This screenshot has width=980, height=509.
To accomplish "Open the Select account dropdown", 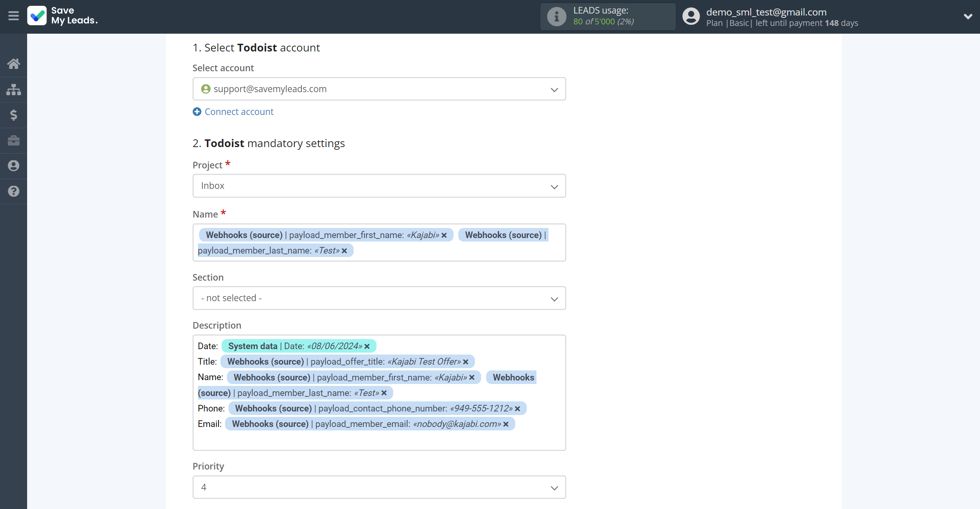I will (x=379, y=89).
